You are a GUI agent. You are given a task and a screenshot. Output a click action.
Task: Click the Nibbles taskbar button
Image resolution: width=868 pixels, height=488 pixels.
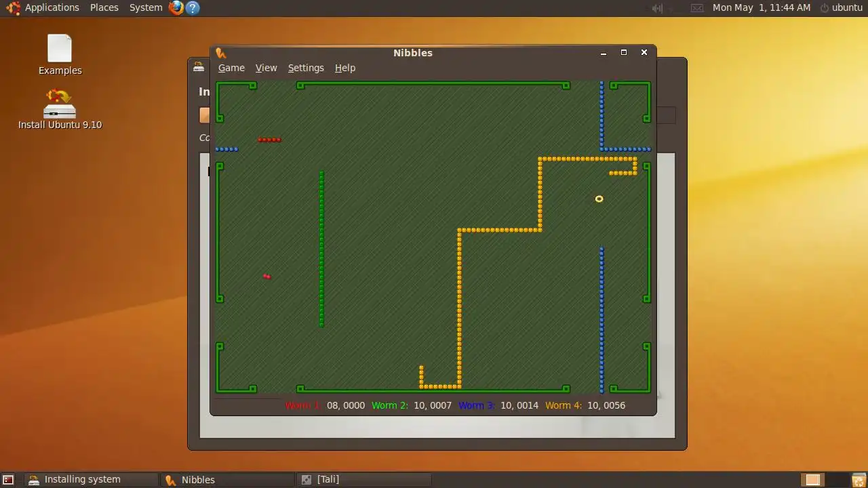pyautogui.click(x=228, y=479)
